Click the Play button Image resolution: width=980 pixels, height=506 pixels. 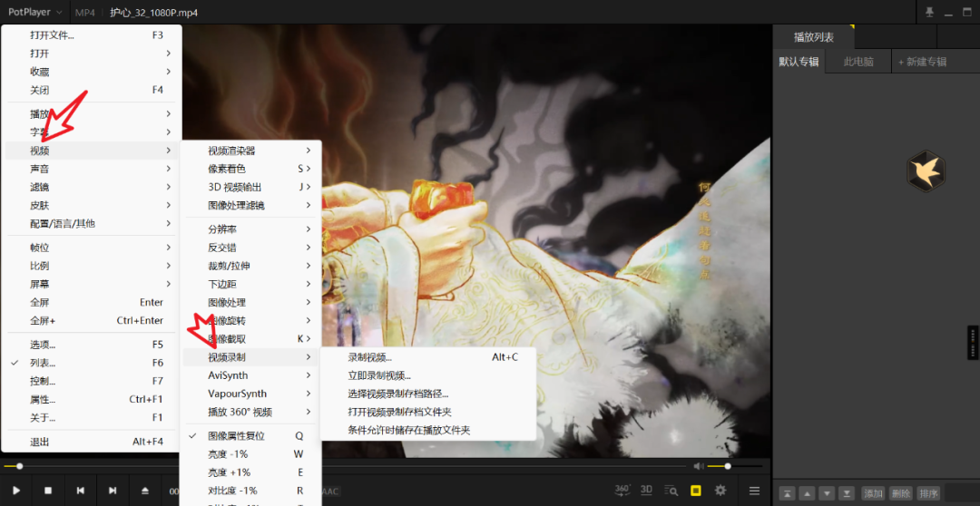pyautogui.click(x=17, y=491)
